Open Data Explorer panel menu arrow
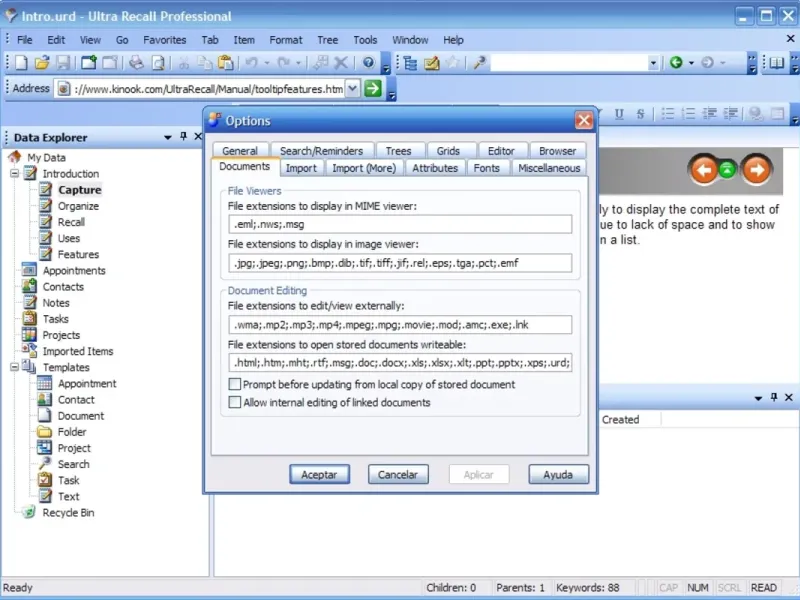This screenshot has width=800, height=600. click(167, 137)
